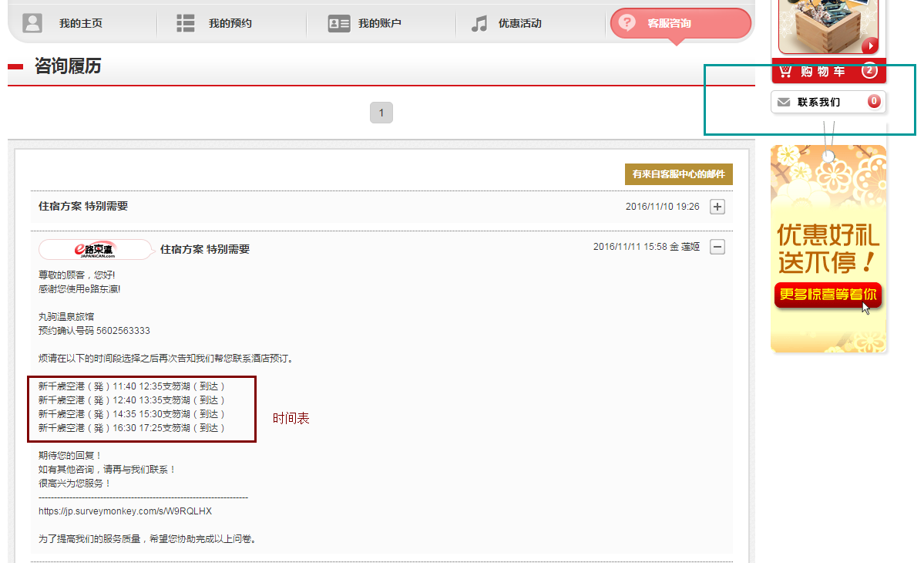Screen dimensions: 924x563
Task: Expand the message dated 2016/11/10 19:26
Action: (717, 207)
